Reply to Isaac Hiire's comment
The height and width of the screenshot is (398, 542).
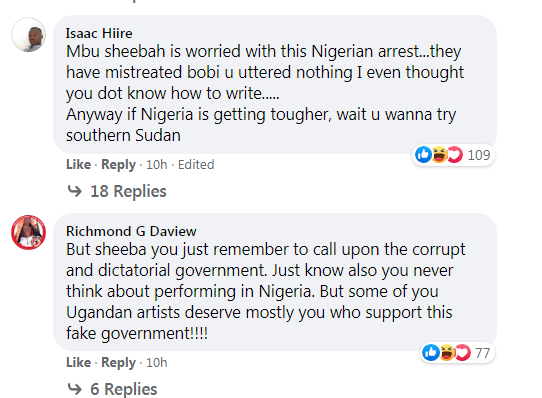pos(118,165)
